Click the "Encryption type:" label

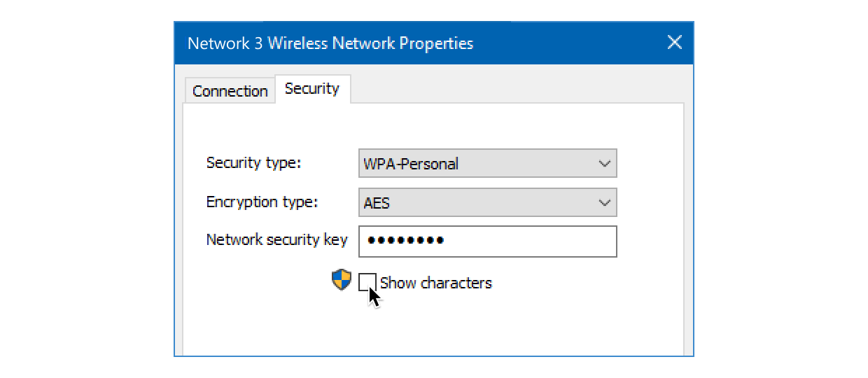click(x=262, y=202)
